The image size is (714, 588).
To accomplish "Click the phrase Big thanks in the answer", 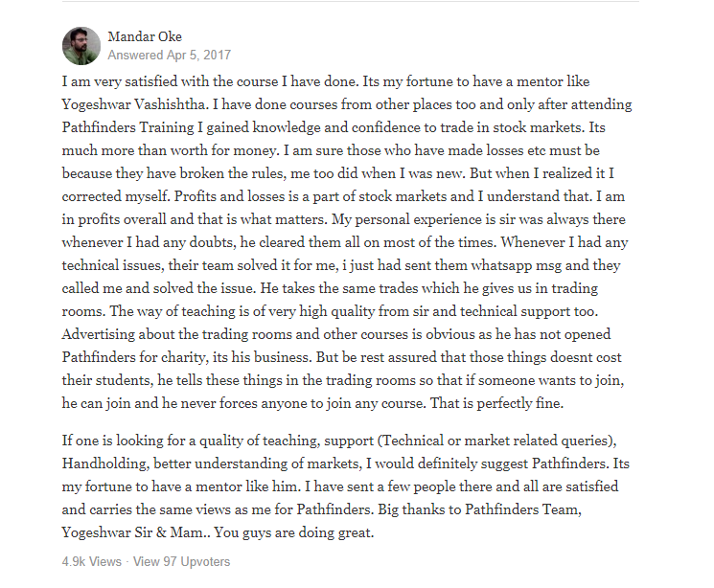I will [412, 509].
